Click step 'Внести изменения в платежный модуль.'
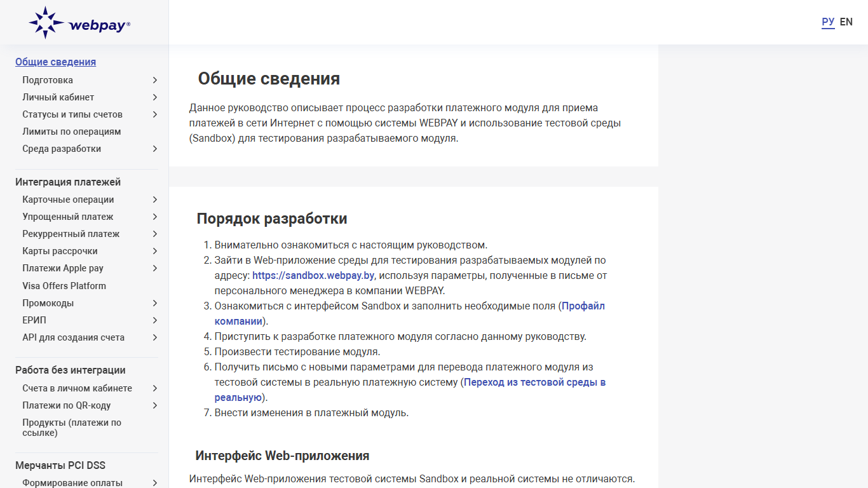 [x=311, y=413]
